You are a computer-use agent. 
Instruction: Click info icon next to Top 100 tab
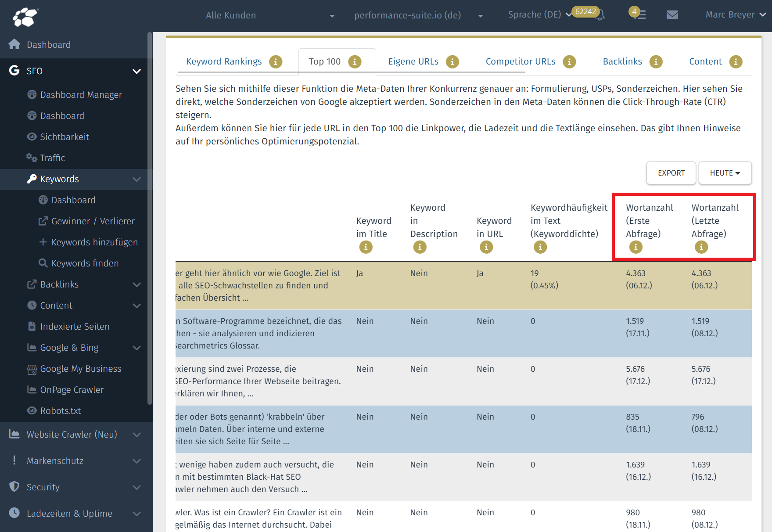coord(355,62)
